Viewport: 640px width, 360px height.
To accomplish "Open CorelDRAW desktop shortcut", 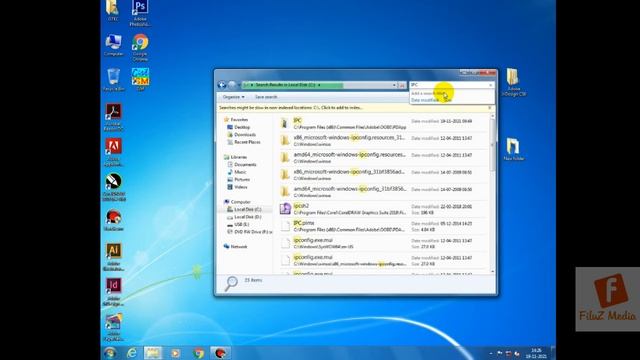I will (x=113, y=187).
